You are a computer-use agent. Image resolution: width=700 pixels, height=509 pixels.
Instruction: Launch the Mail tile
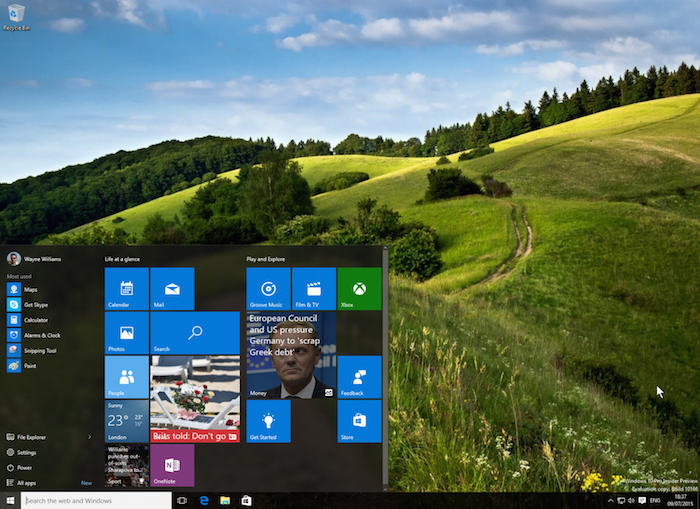(x=171, y=289)
